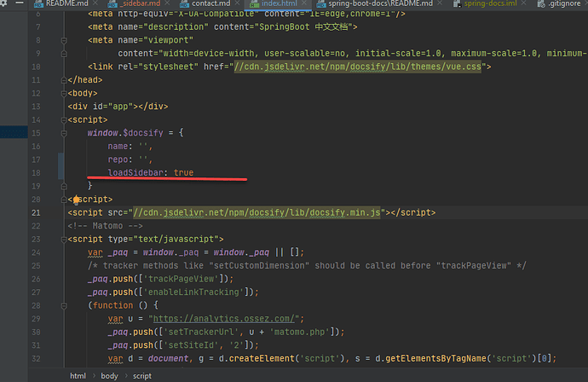Collapse the <script> block at line 14
The image size is (588, 382).
(64, 120)
